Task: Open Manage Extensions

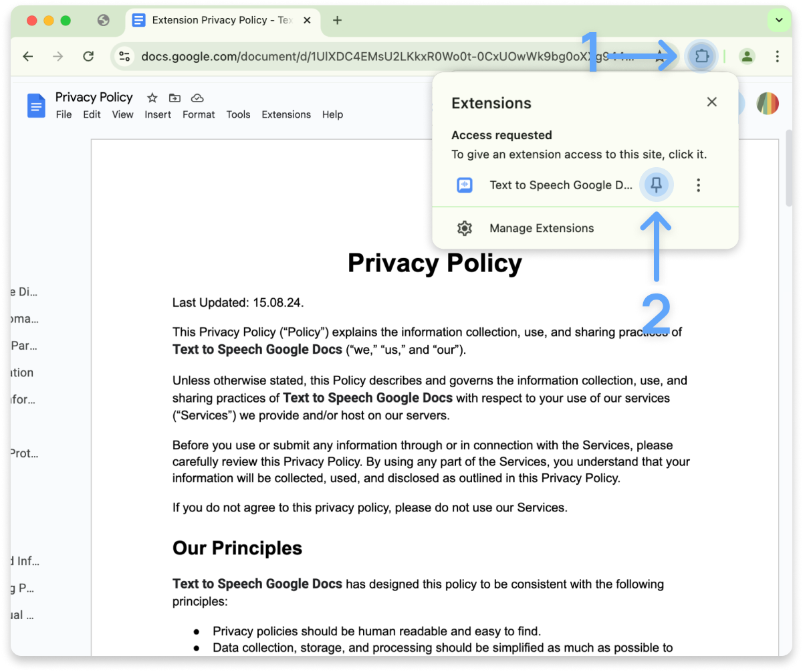Action: click(542, 228)
